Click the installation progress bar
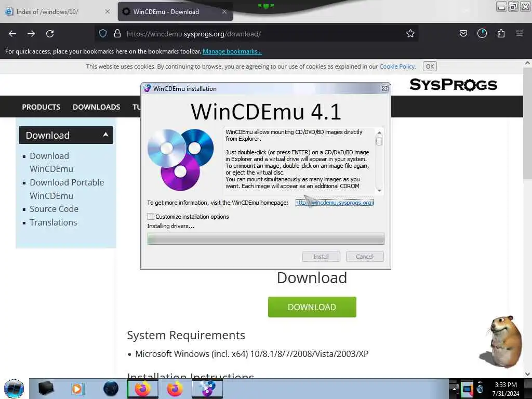The image size is (532, 399). point(265,239)
